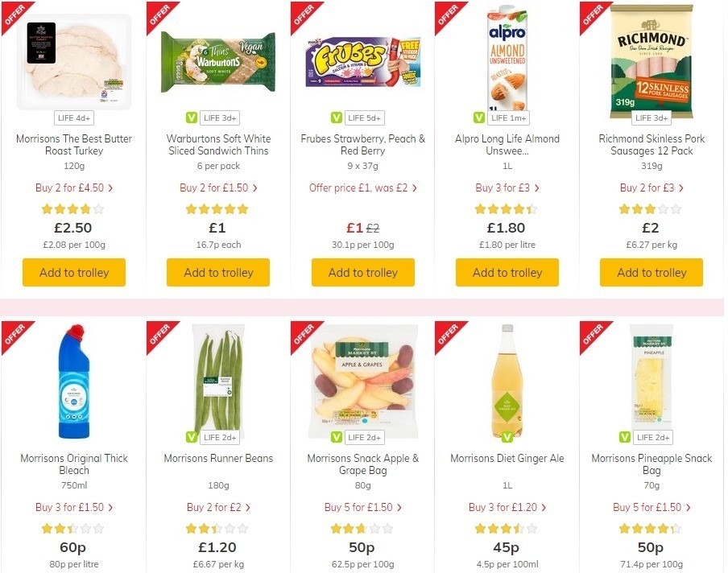Viewport: 728px width, 573px height.
Task: Click the Thick Bleach product image
Action: 73,381
